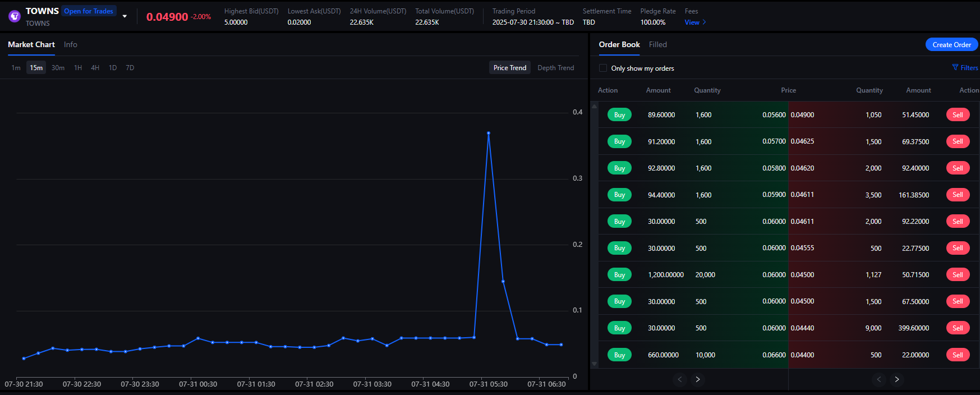
Task: Expand Fees via the View chevron
Action: (704, 22)
